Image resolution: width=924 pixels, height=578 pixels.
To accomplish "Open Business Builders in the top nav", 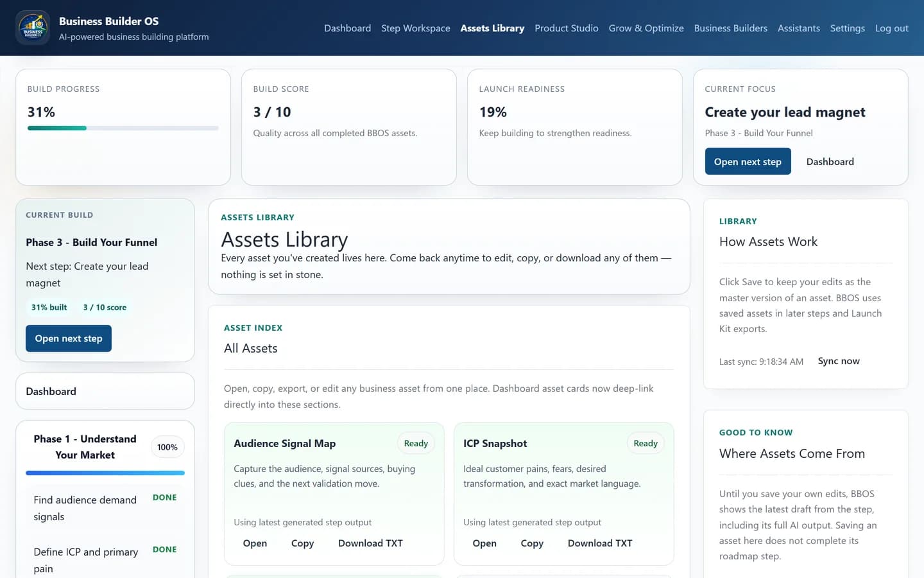I will (730, 28).
